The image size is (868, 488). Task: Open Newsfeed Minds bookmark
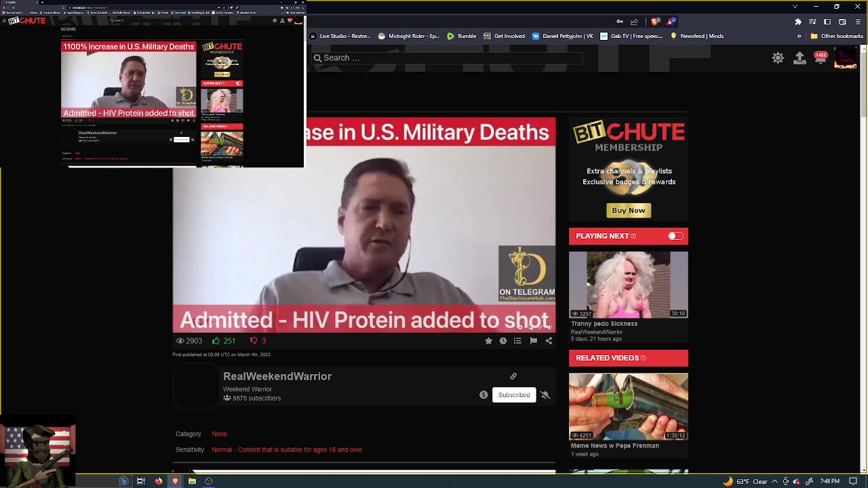tap(697, 36)
